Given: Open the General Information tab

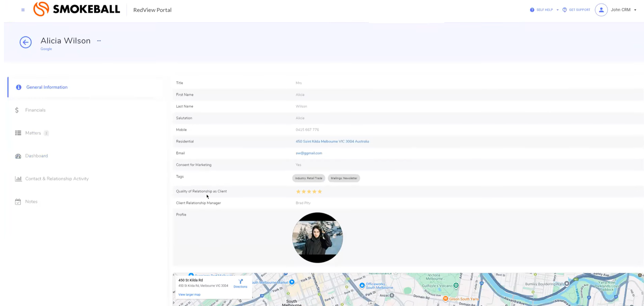Looking at the screenshot, I should [x=47, y=87].
